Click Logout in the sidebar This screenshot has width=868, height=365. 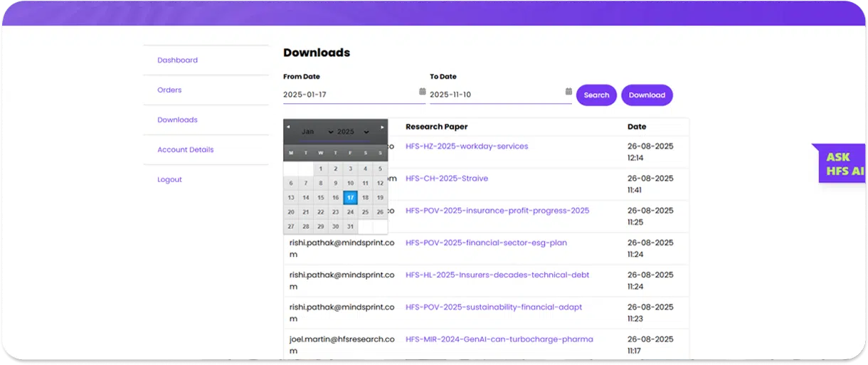point(169,180)
